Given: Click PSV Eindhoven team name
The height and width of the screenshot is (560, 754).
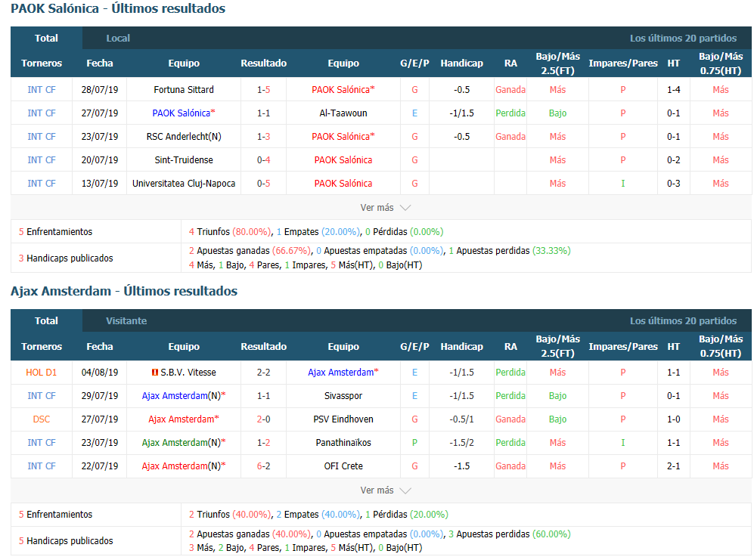Looking at the screenshot, I should [343, 419].
